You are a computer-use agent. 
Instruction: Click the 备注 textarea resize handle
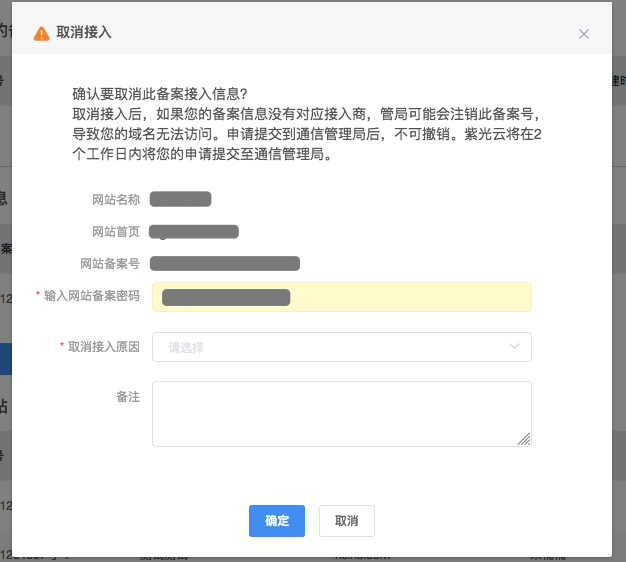tap(525, 439)
